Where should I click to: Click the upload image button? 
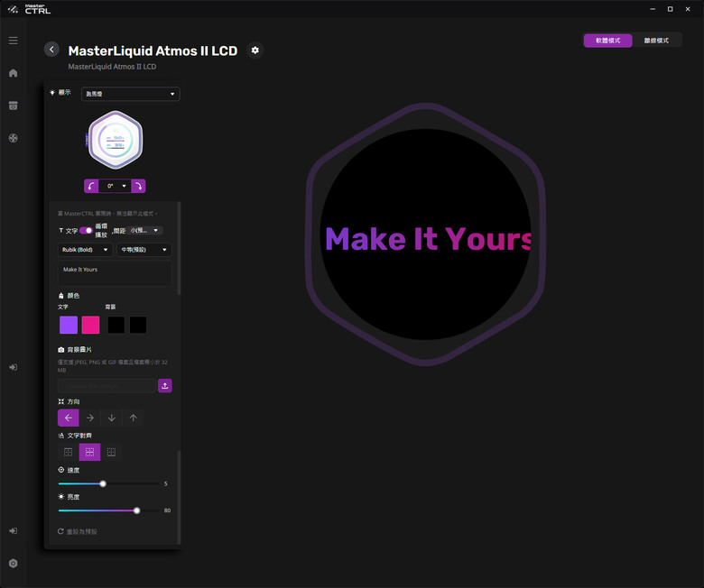[165, 386]
